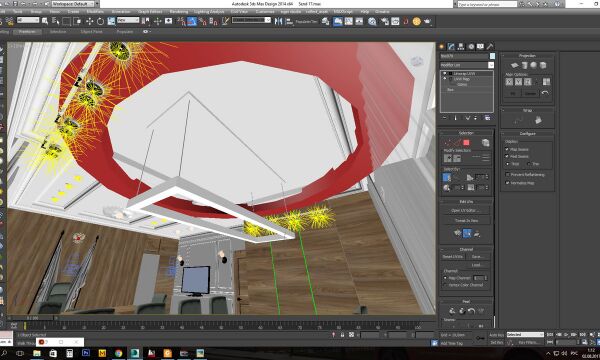Click the Align tool icon

click(289, 21)
